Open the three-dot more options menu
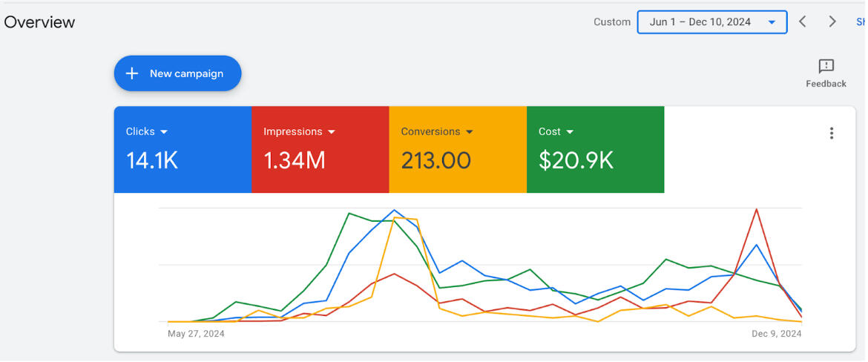The height and width of the screenshot is (362, 868). 832,134
